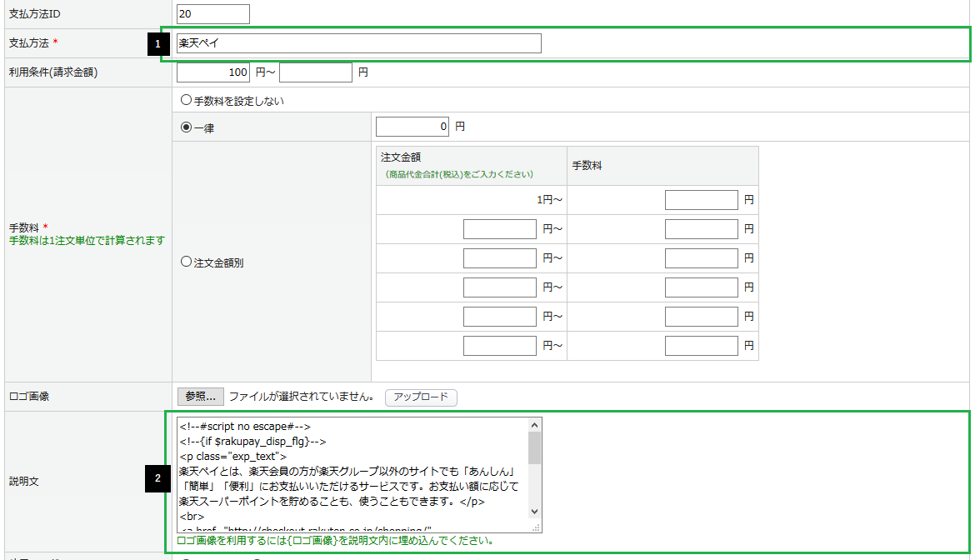The height and width of the screenshot is (560, 975).
Task: Click the 説明文 textarea scrollbar down arrow
Action: pos(535,512)
